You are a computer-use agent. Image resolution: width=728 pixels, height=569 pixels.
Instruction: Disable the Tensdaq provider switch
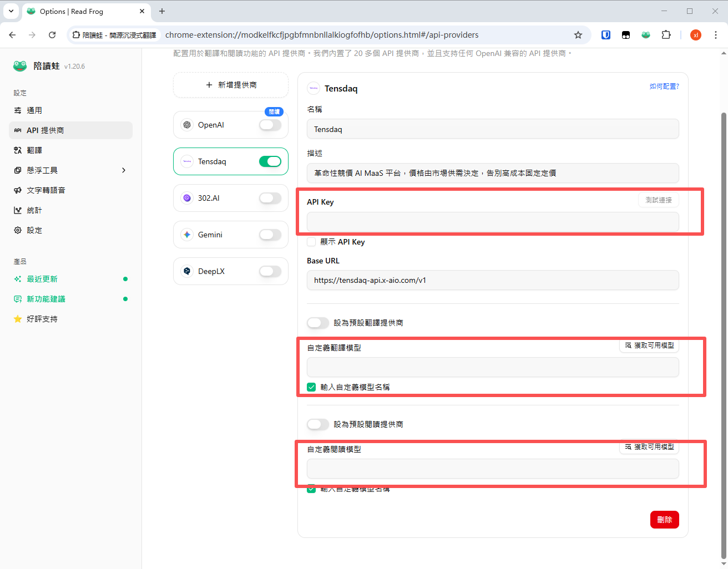pos(270,161)
